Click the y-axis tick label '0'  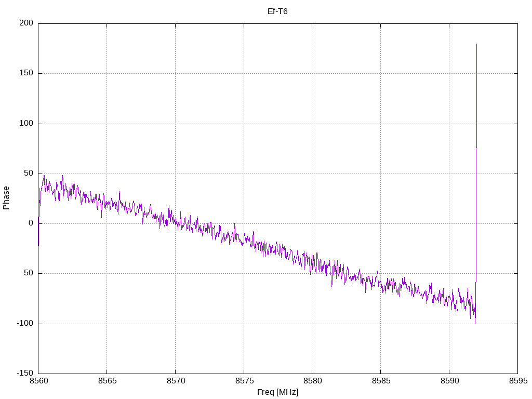[x=31, y=223]
